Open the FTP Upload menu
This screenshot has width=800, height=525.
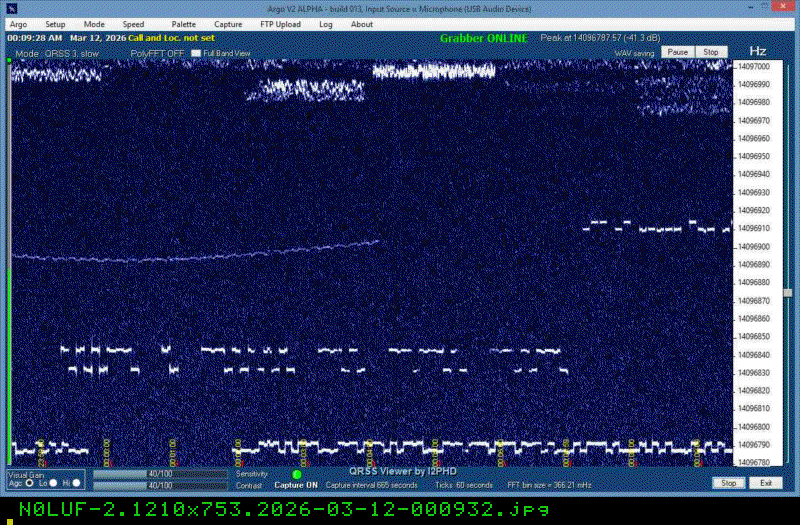(x=278, y=24)
